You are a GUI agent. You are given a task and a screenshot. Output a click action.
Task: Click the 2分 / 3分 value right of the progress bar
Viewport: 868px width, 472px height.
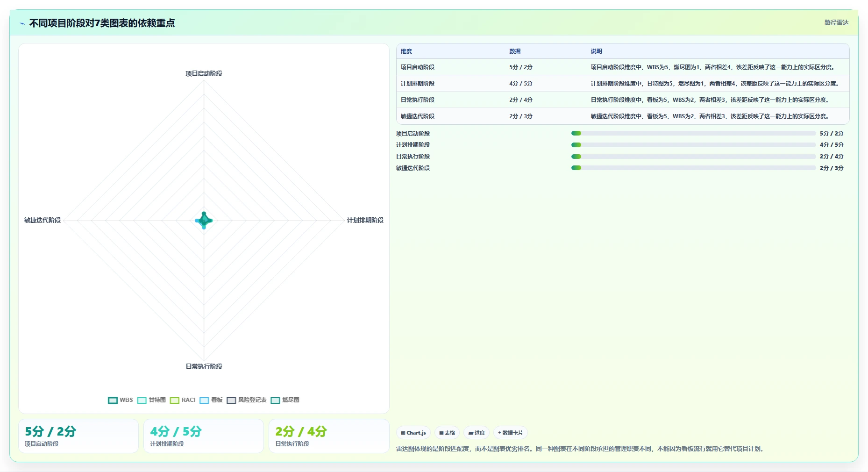tap(832, 168)
